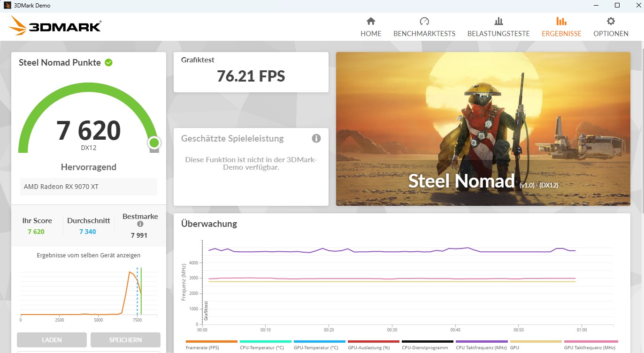Viewport: 644px width, 353px height.
Task: Click info icon under Bestmarke
Action: click(140, 224)
